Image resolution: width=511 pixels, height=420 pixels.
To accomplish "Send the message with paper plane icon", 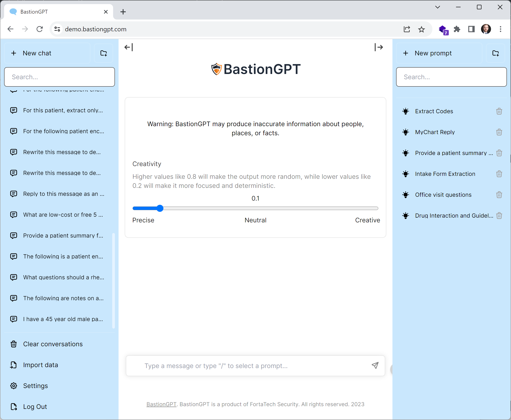I will coord(375,365).
